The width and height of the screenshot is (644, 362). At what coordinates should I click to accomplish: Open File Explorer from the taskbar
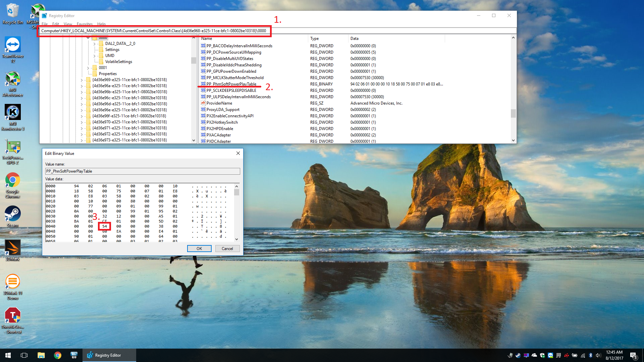41,355
